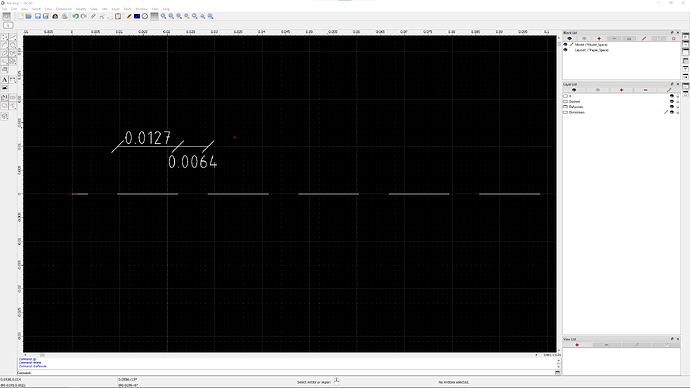Image resolution: width=690 pixels, height=388 pixels.
Task: Float the Layer List panel
Action: 672,84
